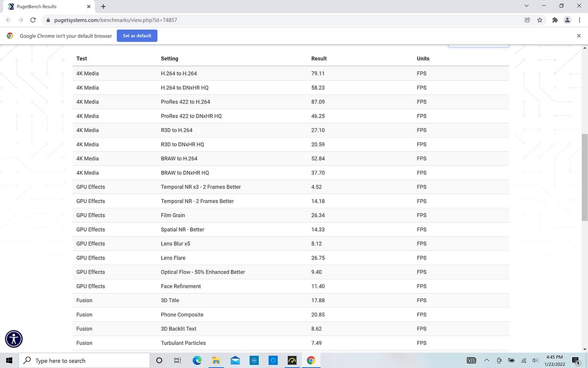
Task: Click the Set as default button
Action: 137,36
